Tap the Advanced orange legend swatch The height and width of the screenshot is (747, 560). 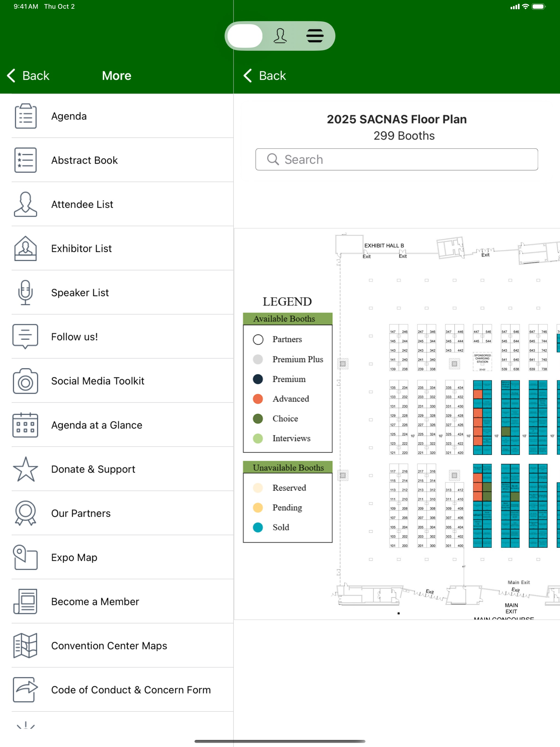258,399
